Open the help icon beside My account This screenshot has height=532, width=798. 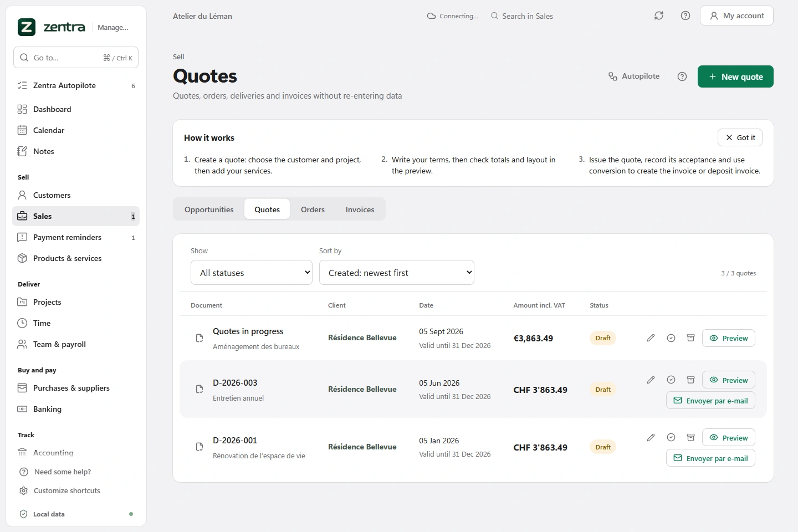(x=686, y=16)
